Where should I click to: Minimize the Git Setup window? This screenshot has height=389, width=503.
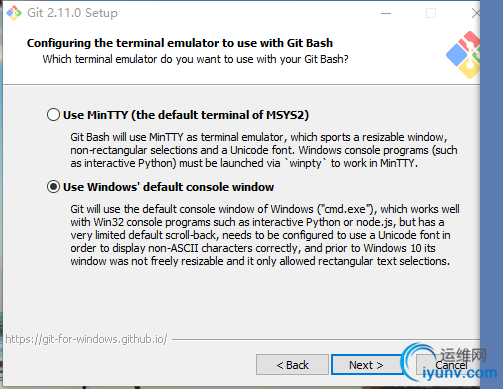click(x=386, y=13)
